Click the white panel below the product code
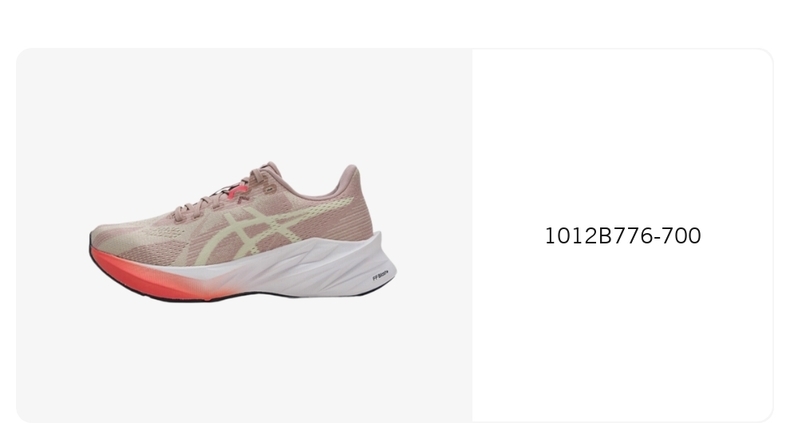 (x=623, y=332)
